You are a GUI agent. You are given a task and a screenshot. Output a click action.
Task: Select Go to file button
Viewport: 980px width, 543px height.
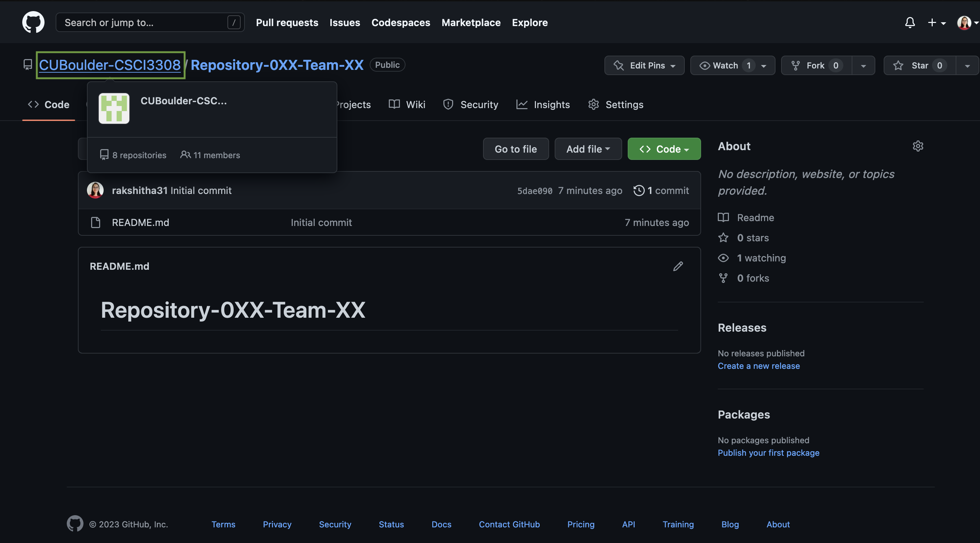(x=515, y=149)
